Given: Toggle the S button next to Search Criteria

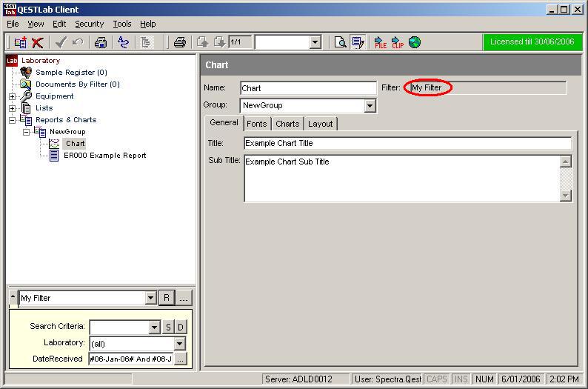Looking at the screenshot, I should click(168, 327).
